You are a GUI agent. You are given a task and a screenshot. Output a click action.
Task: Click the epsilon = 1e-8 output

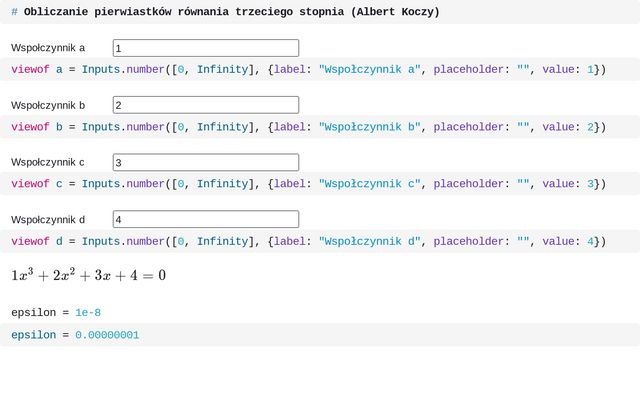(x=56, y=313)
